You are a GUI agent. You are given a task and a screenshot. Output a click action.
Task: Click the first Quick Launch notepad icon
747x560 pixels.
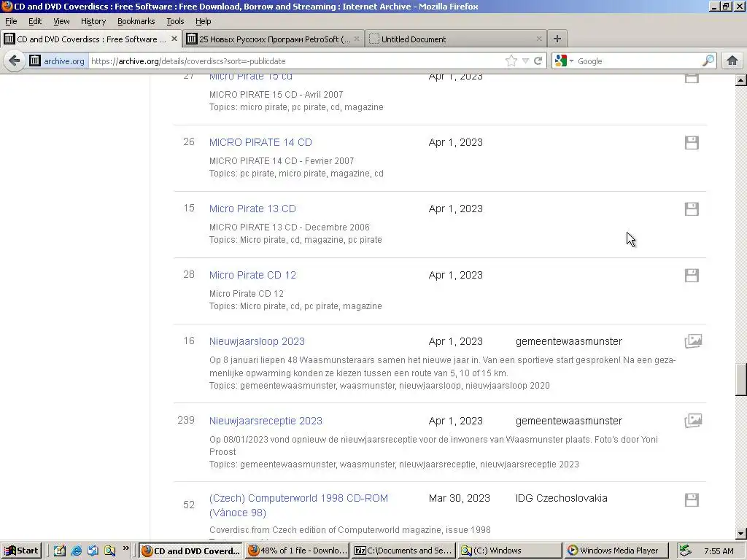(60, 551)
